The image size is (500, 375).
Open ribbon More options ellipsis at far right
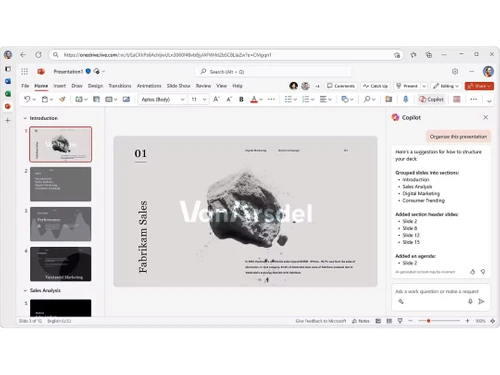pos(474,99)
